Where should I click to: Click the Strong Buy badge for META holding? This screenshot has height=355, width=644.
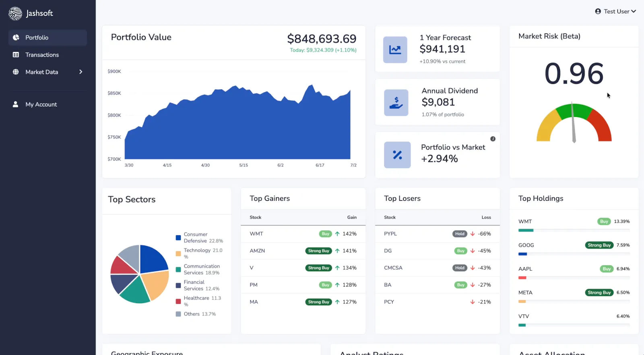(599, 293)
